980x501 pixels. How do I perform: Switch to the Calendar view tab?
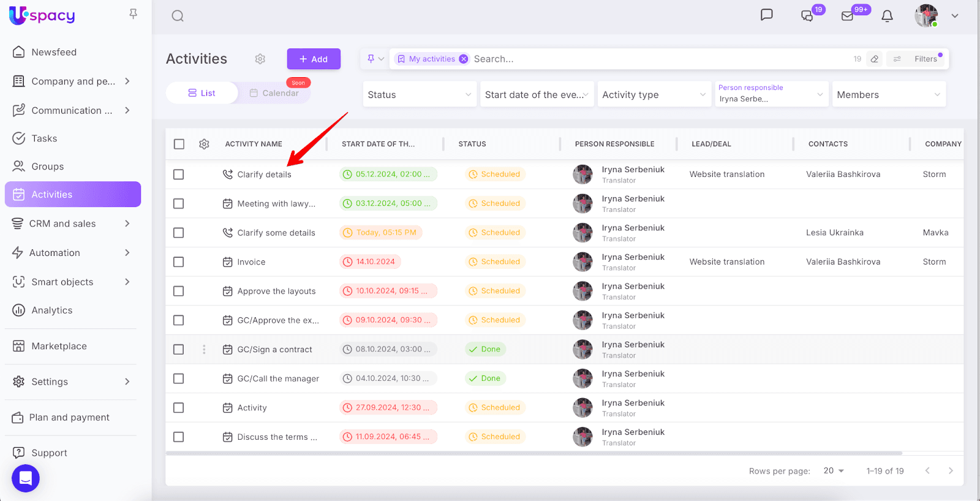(274, 93)
